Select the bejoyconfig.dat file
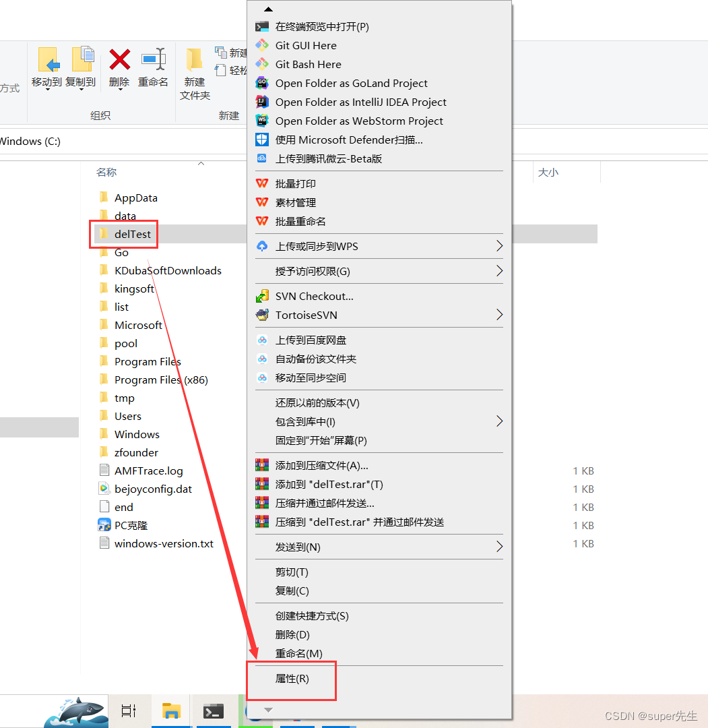 [x=153, y=489]
